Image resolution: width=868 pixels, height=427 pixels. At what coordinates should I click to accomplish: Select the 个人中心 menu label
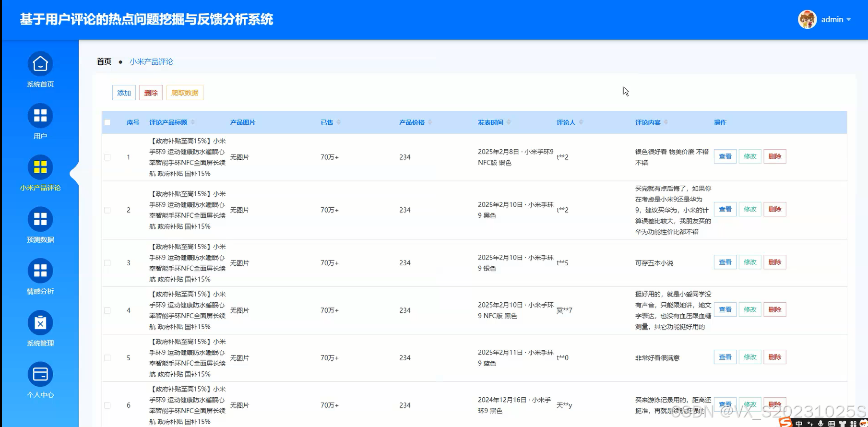click(x=40, y=395)
